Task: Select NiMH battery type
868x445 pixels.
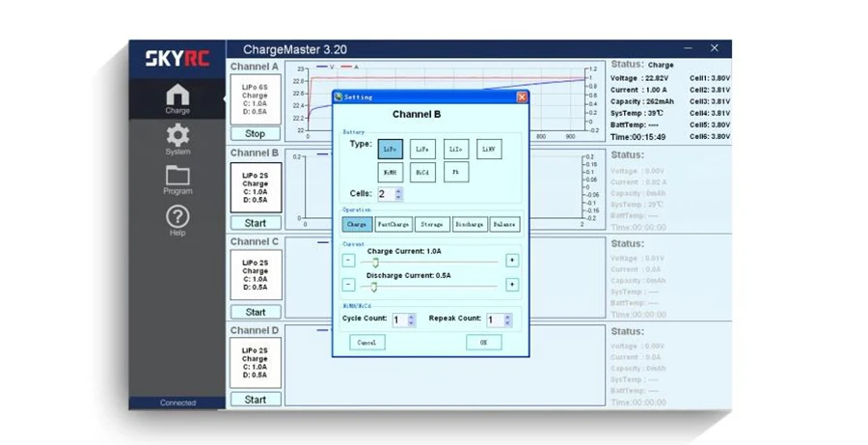Action: click(390, 173)
